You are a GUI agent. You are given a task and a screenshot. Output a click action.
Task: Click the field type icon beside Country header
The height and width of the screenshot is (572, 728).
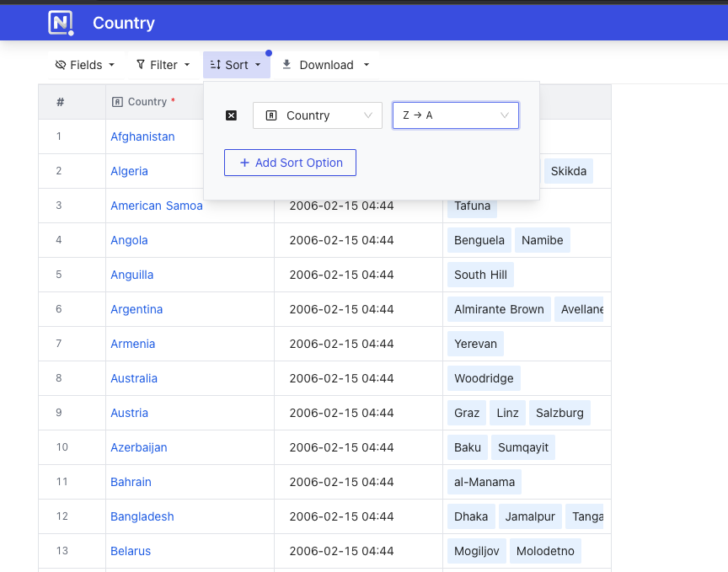tap(116, 101)
